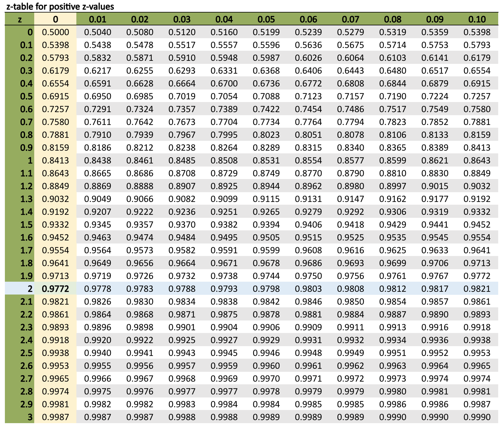
Task: Select the "0.01" column header
Action: coord(97,19)
